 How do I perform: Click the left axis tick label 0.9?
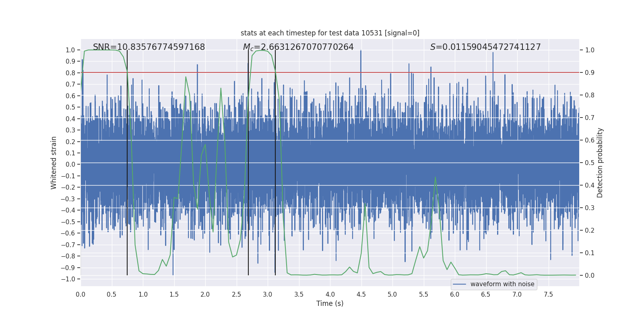click(x=70, y=61)
